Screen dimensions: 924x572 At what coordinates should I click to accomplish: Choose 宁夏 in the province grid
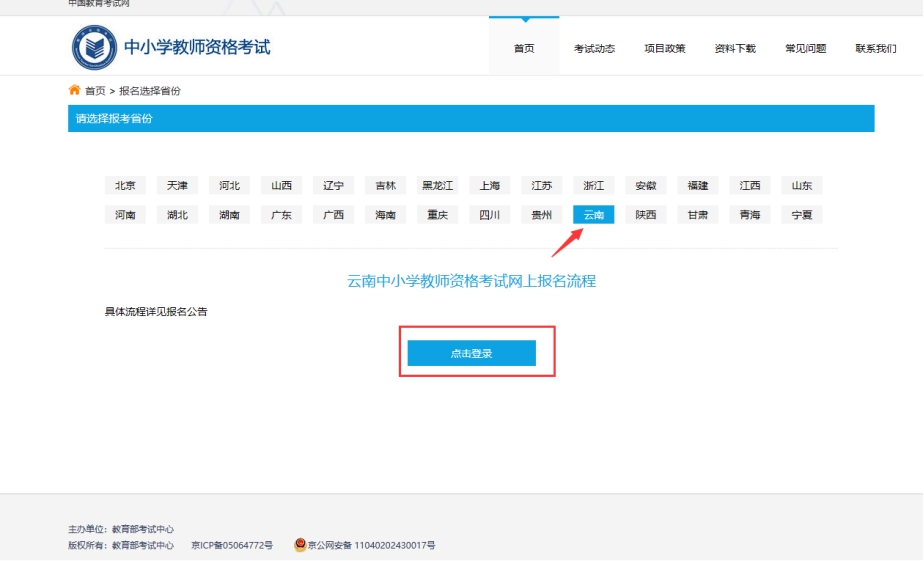802,215
